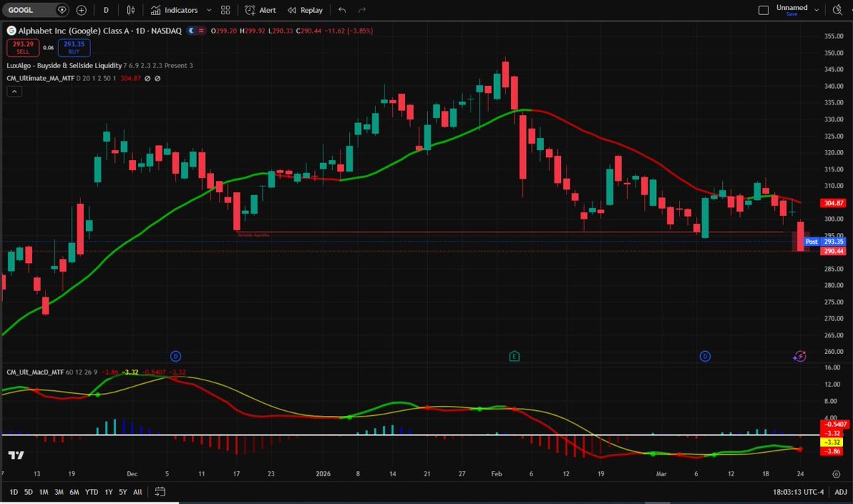Click the yellow -3.32 signal value label

[x=831, y=441]
